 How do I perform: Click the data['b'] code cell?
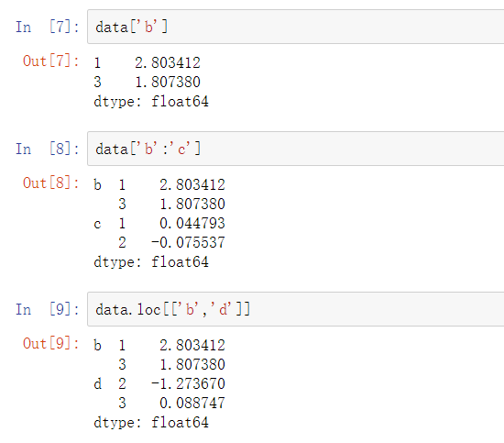296,27
